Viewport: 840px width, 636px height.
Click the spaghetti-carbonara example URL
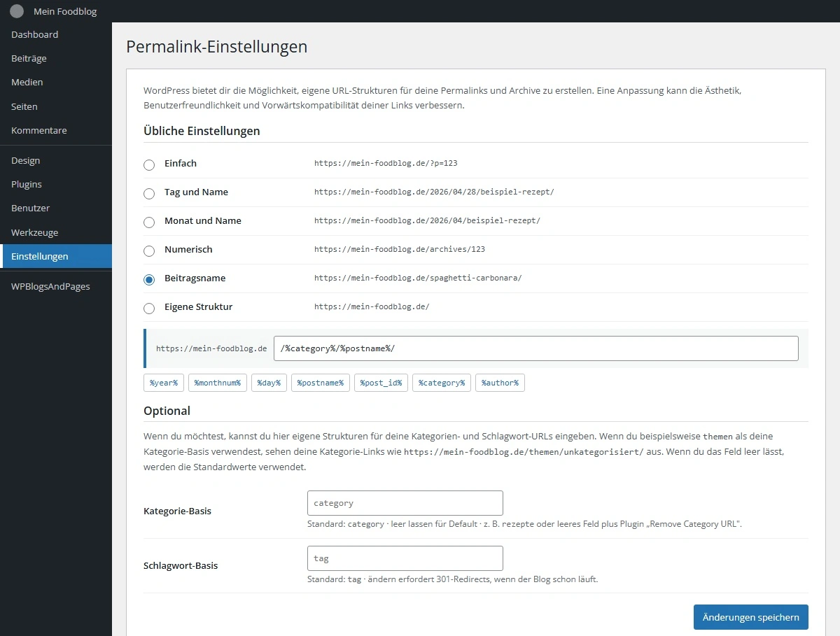click(418, 278)
